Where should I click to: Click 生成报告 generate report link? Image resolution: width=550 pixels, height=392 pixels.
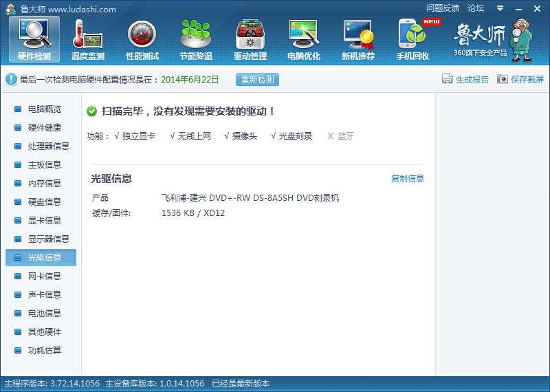pyautogui.click(x=465, y=79)
